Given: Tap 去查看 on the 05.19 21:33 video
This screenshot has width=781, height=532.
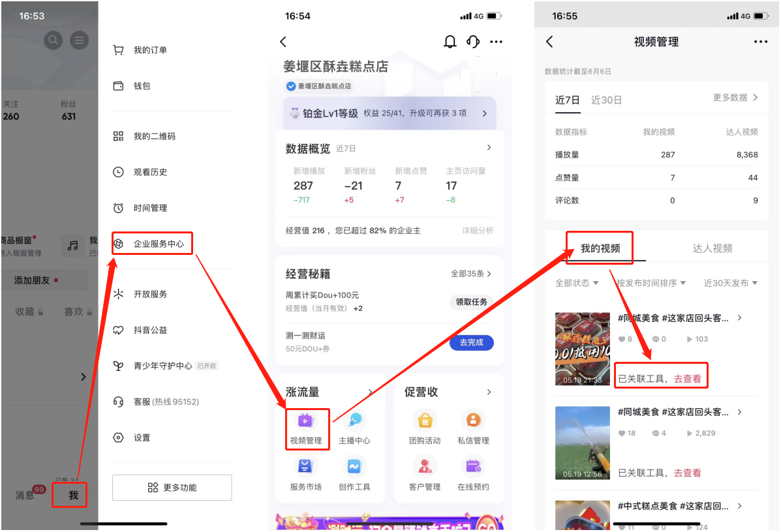Looking at the screenshot, I should tap(687, 379).
